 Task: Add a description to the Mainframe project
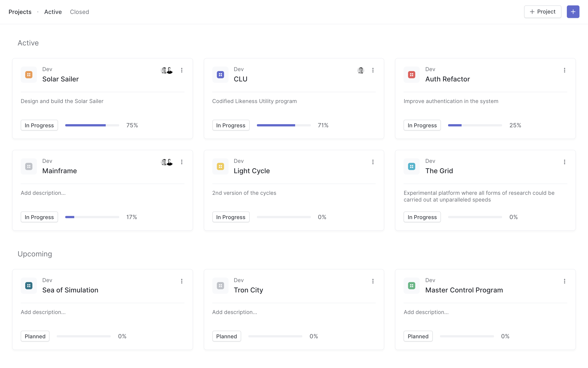click(43, 193)
